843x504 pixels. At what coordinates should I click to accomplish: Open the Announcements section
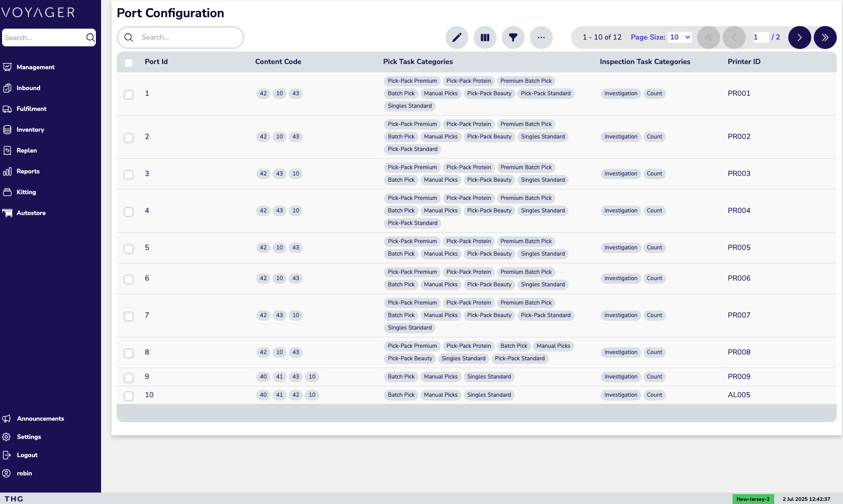coord(40,419)
